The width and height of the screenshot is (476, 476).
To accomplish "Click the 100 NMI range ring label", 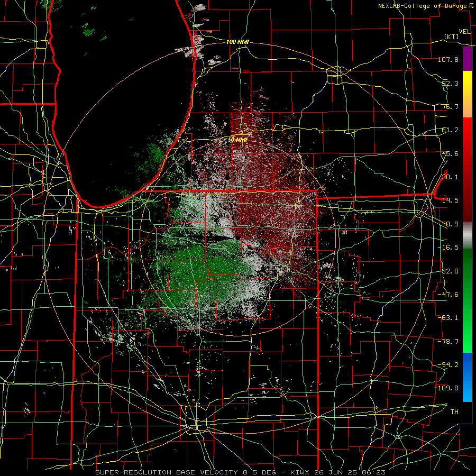I will 237,42.
